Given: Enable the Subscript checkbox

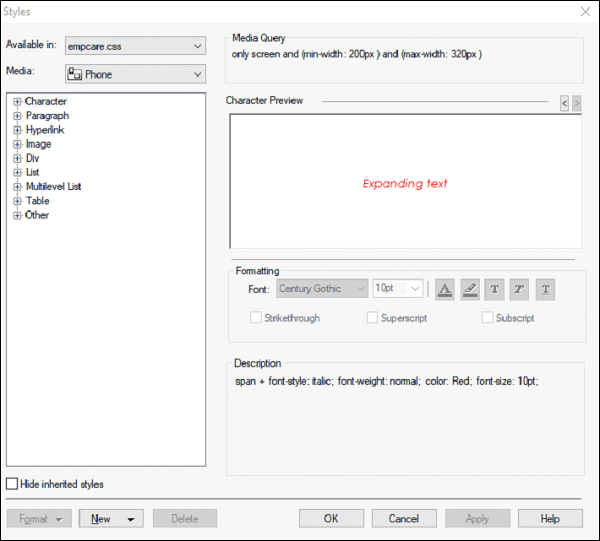Looking at the screenshot, I should coord(487,318).
